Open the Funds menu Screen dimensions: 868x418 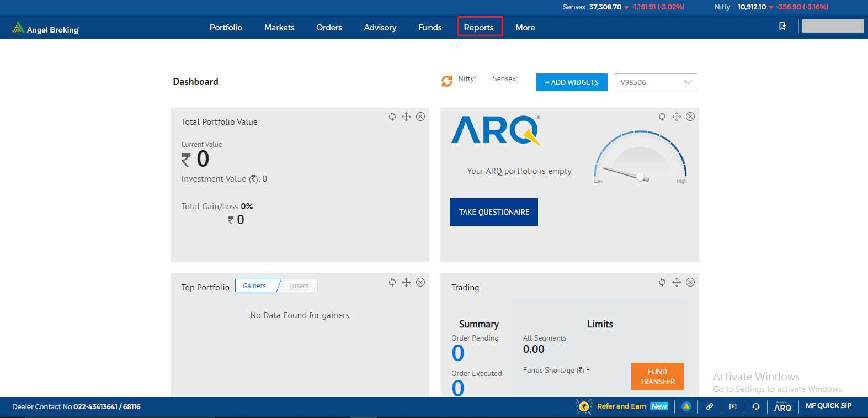click(x=430, y=28)
